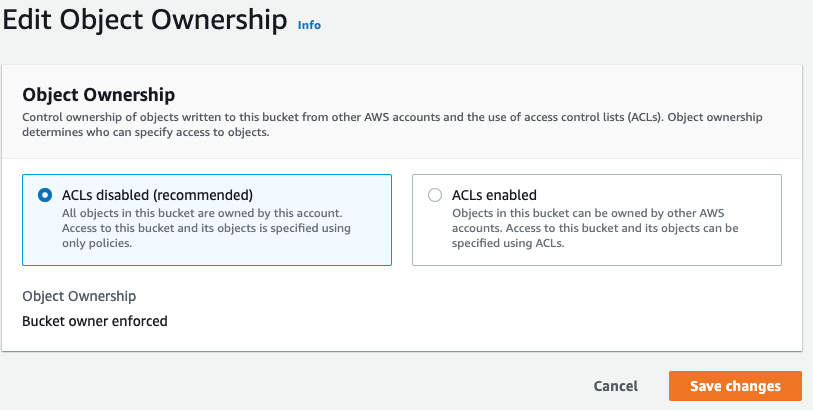
Task: Click "Control ownership of objects written" description line
Action: 392,117
